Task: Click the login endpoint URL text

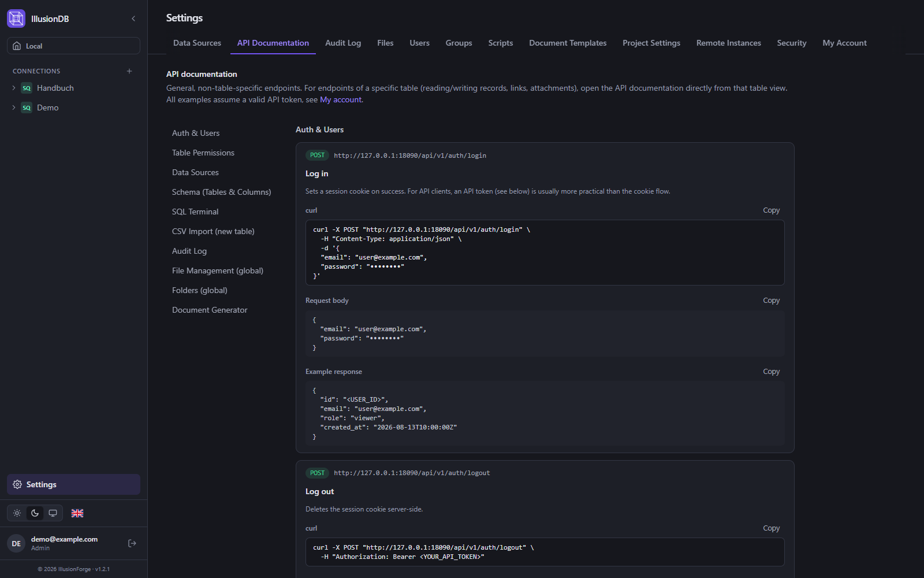Action: (x=410, y=155)
